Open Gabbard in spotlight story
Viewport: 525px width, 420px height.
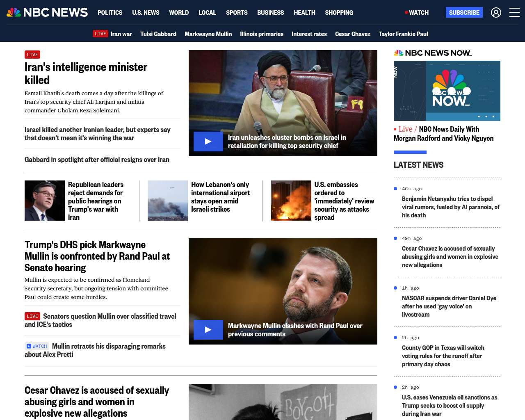(x=97, y=160)
